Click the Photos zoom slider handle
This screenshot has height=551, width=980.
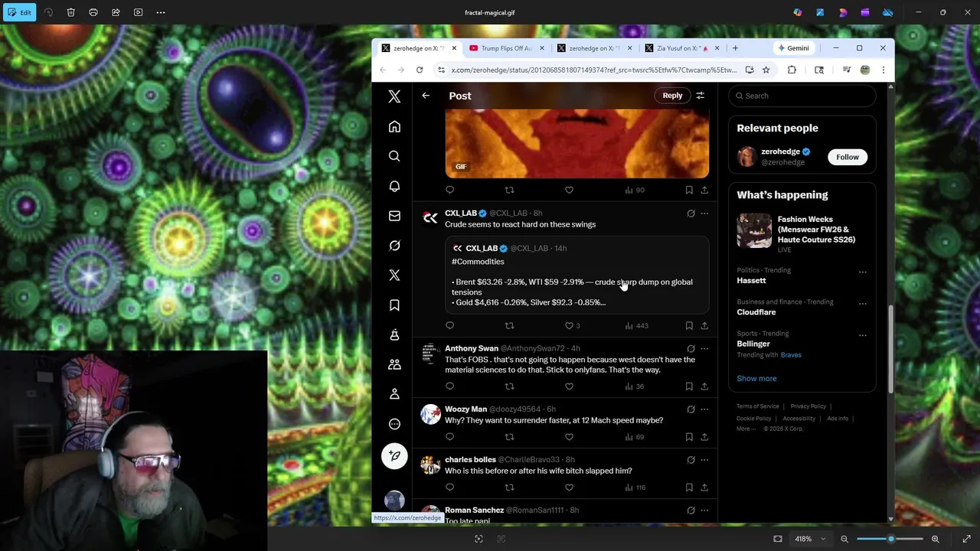click(890, 539)
